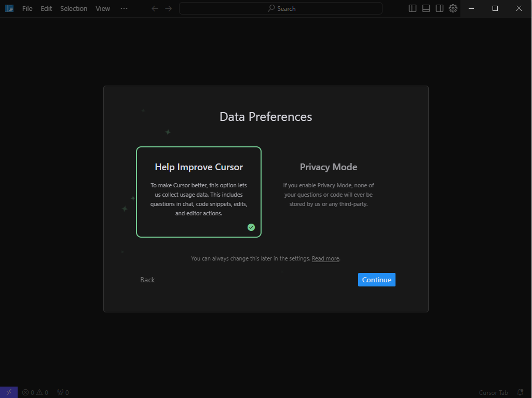The image size is (532, 398).
Task: Toggle the bottom panel layout icon
Action: (x=426, y=8)
